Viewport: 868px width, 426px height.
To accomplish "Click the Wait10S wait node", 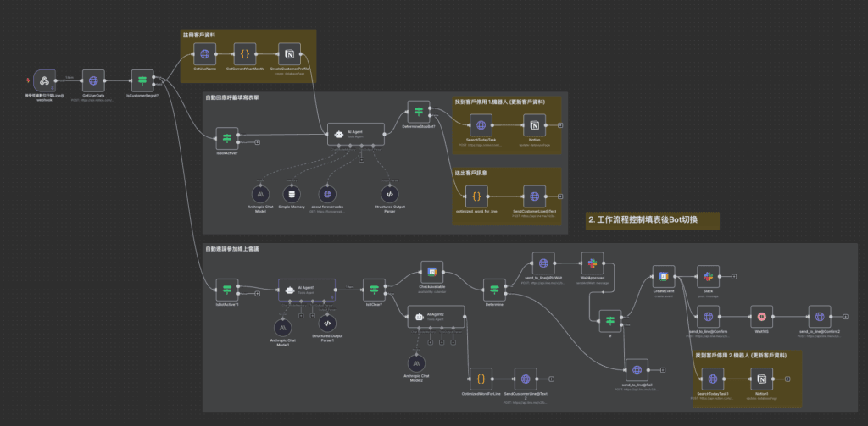I will coord(761,316).
